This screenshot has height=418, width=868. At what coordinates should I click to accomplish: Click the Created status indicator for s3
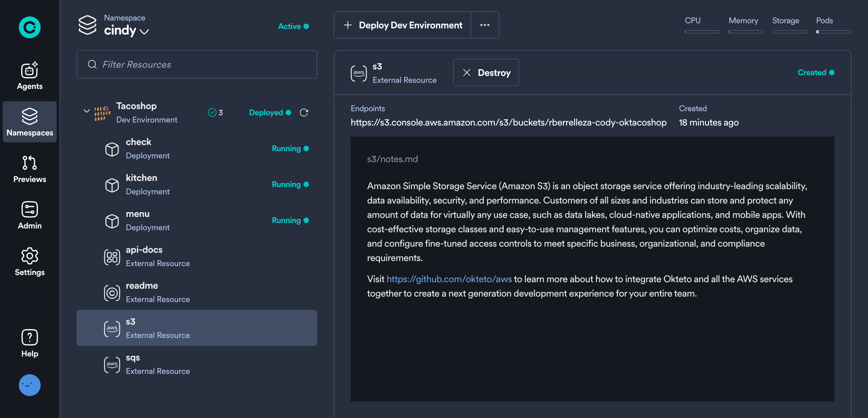(816, 72)
